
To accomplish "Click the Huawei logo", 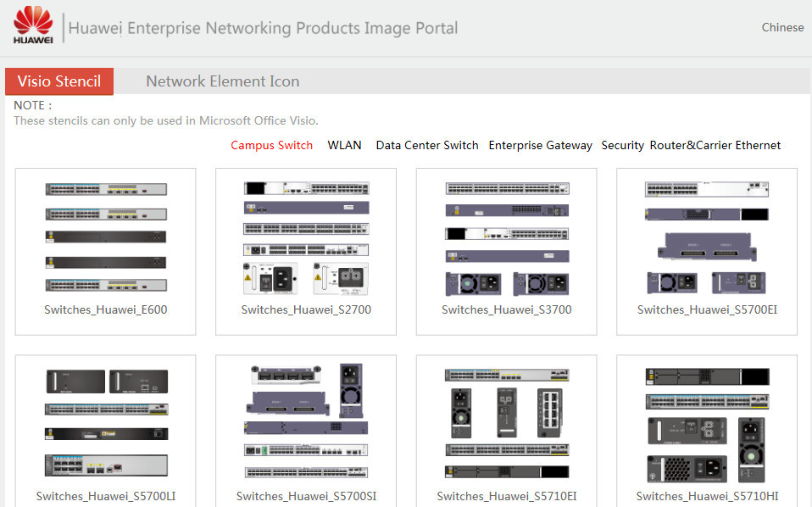I will 33,25.
